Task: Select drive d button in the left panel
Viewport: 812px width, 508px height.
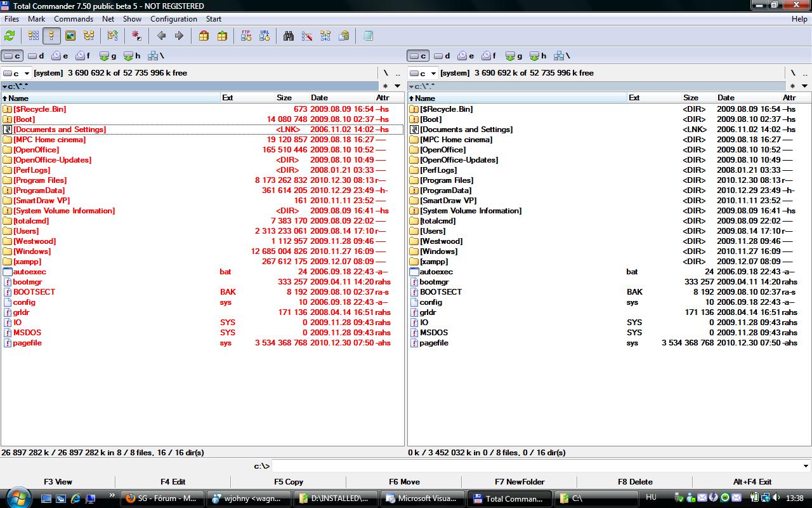Action: click(x=36, y=56)
